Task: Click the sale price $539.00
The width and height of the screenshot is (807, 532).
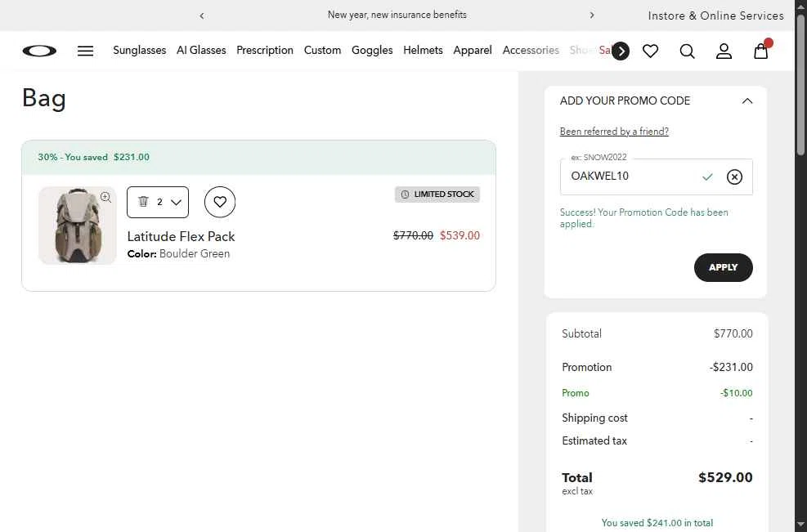Action: point(460,235)
